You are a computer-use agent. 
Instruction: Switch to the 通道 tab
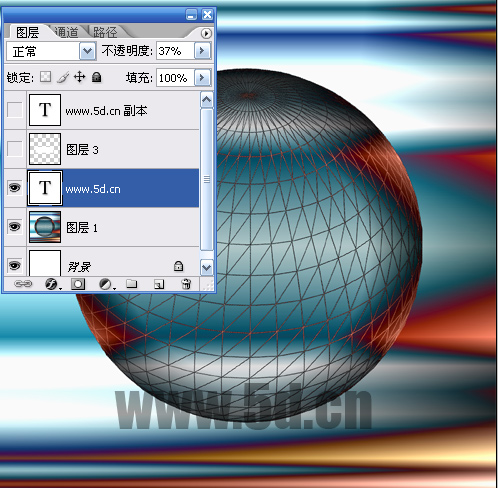click(67, 32)
